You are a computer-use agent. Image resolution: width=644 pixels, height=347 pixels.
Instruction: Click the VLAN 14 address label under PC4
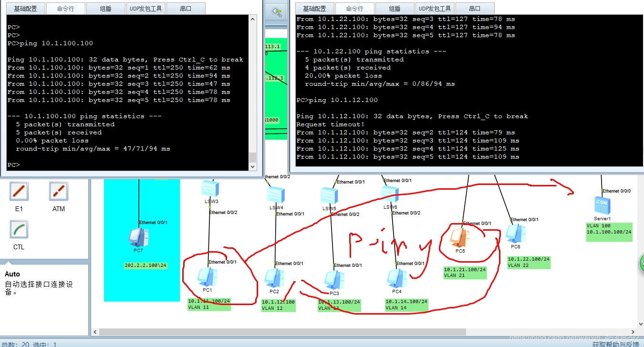click(406, 305)
